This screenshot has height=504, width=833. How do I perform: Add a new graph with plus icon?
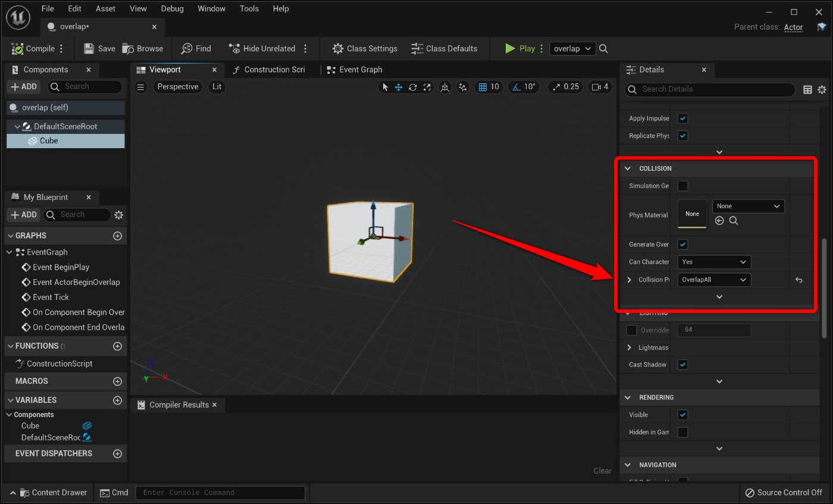coord(117,236)
